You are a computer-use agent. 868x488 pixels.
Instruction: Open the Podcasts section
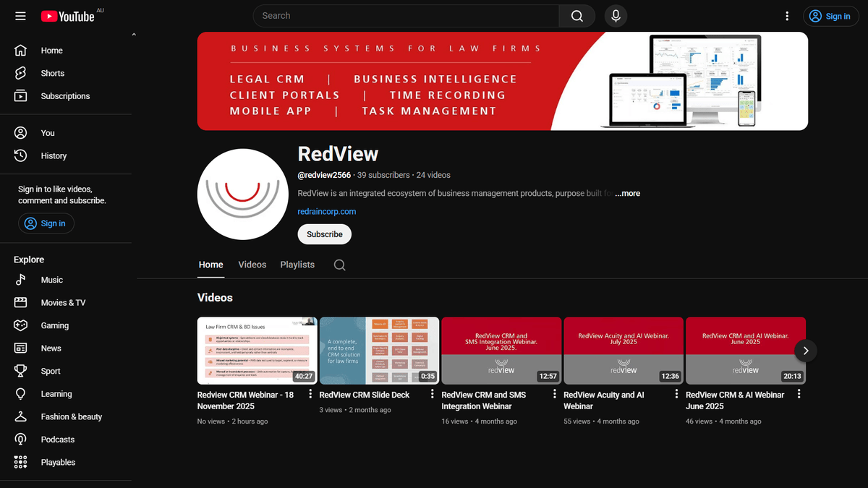57,439
